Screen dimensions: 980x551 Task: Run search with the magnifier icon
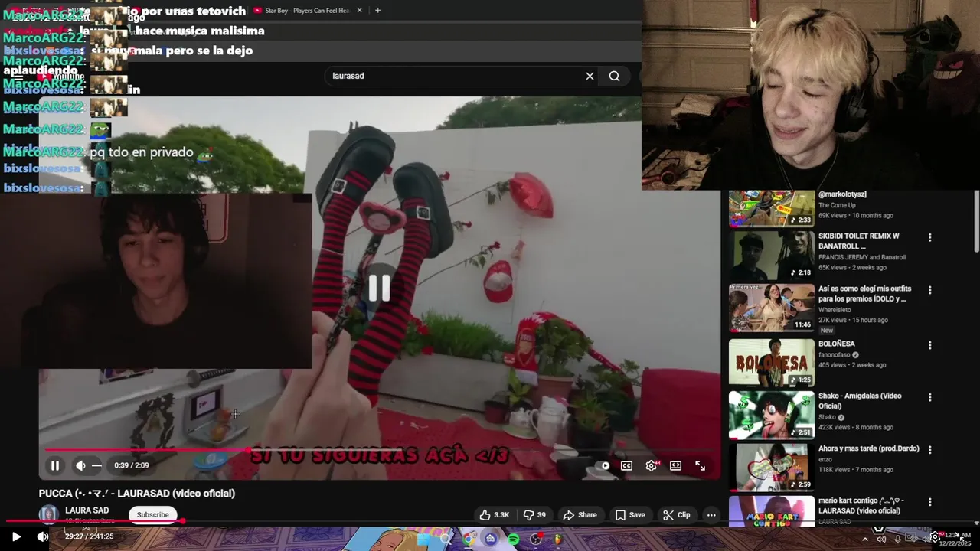(614, 76)
